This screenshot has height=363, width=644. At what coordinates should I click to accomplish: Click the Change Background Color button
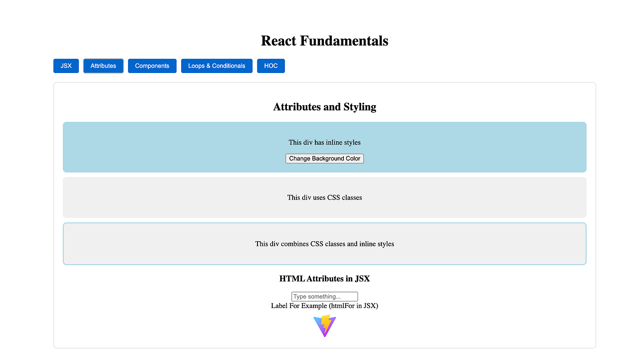tap(324, 158)
